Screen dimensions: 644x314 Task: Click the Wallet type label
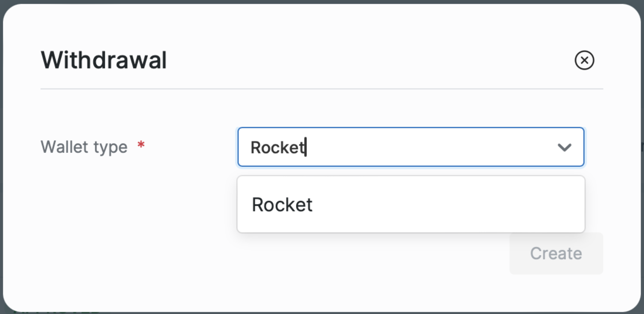click(x=84, y=147)
